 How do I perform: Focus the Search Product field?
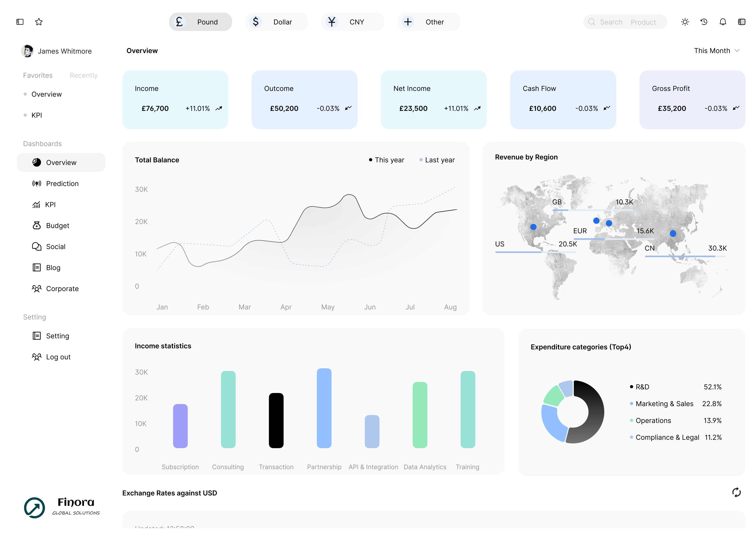[x=624, y=22]
